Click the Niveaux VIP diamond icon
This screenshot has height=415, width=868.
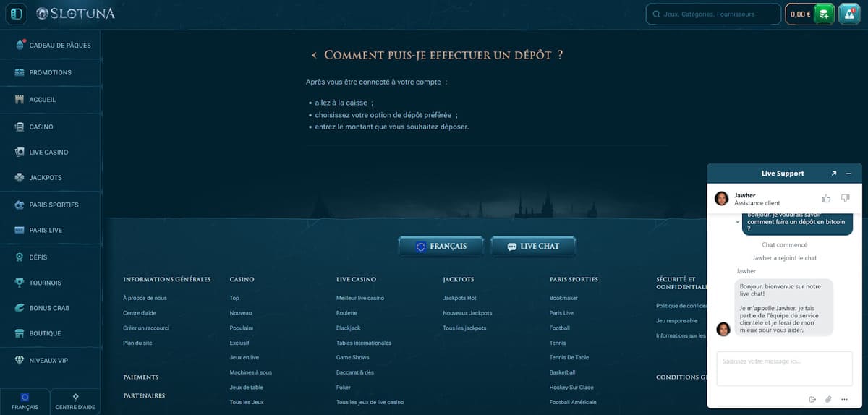tap(20, 360)
